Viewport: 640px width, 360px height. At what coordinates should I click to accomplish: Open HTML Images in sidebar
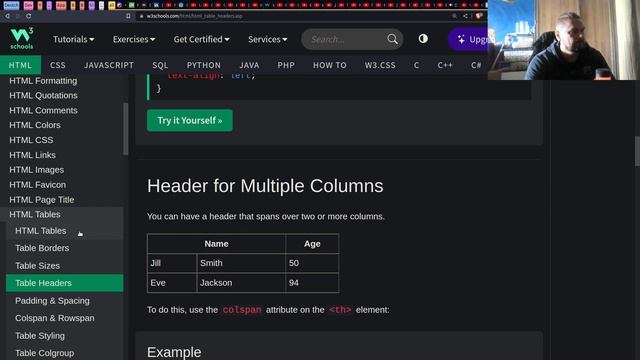coord(36,170)
